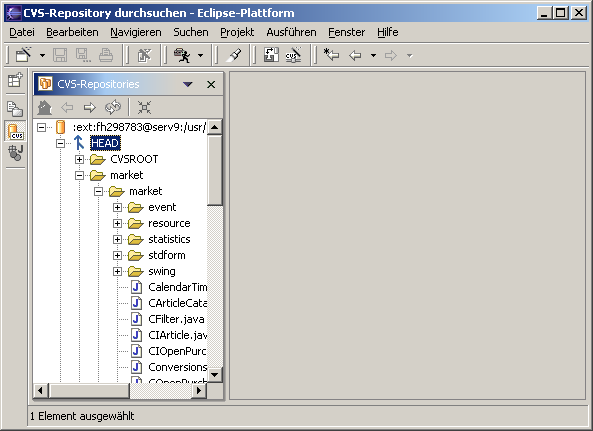Open External Tools dropdown arrow
Screen dimensions: 593x431
[200, 56]
